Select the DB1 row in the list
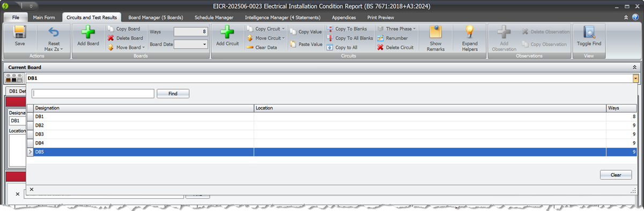 click(331, 117)
